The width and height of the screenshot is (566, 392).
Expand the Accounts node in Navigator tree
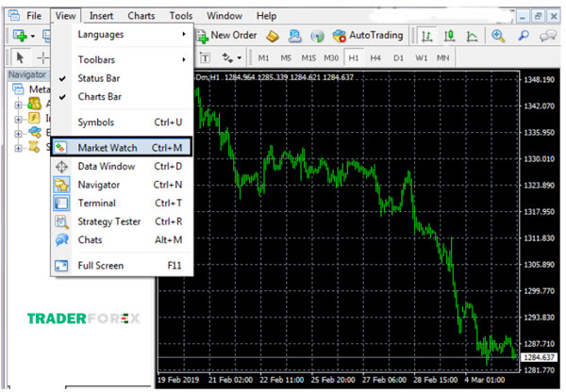[18, 105]
